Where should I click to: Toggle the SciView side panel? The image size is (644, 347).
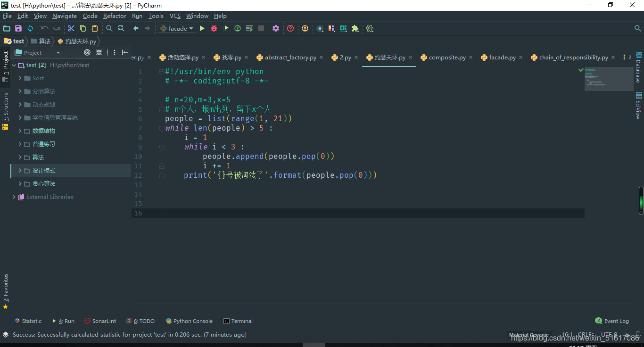[638, 106]
